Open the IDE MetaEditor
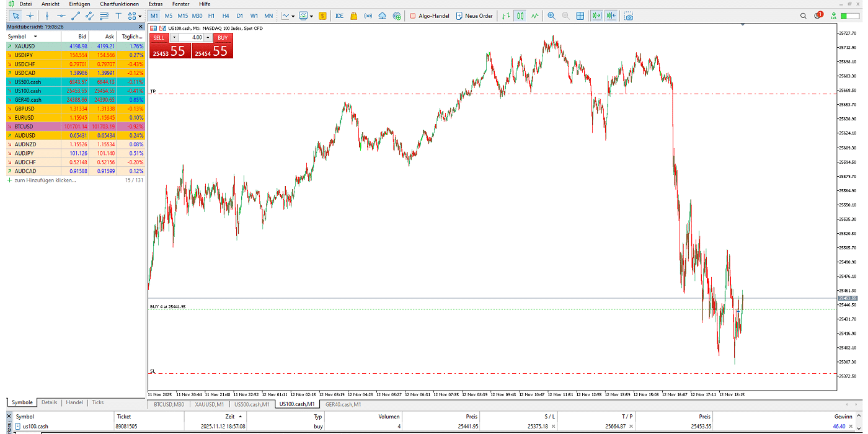 339,15
